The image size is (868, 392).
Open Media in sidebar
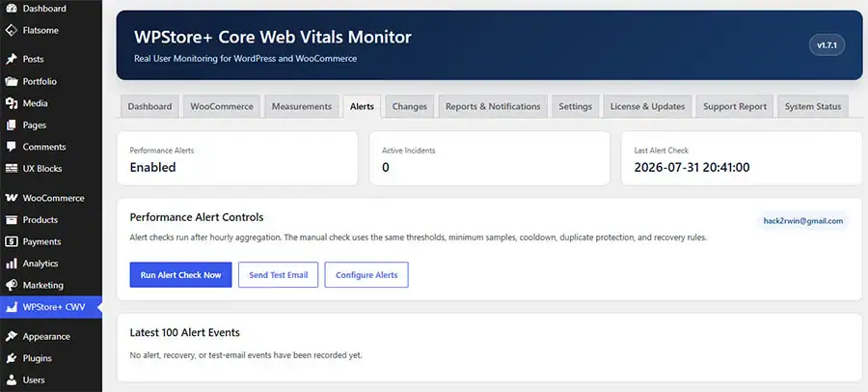pyautogui.click(x=51, y=103)
